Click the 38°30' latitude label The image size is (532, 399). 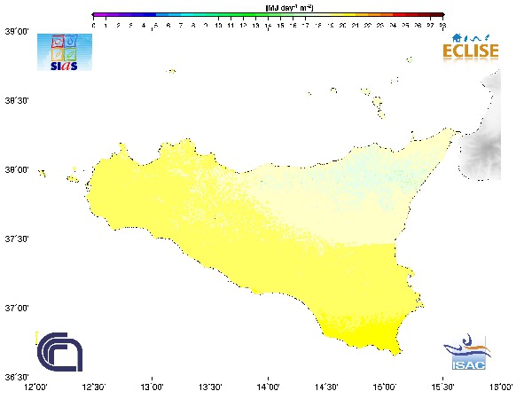(x=17, y=101)
